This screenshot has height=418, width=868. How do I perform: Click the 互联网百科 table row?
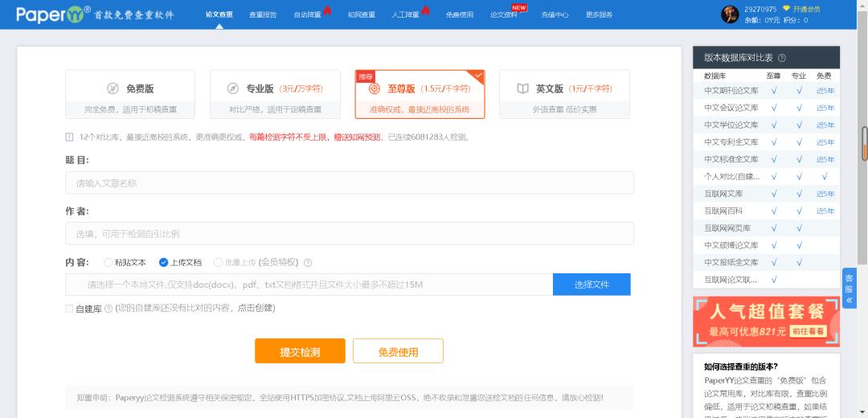766,211
